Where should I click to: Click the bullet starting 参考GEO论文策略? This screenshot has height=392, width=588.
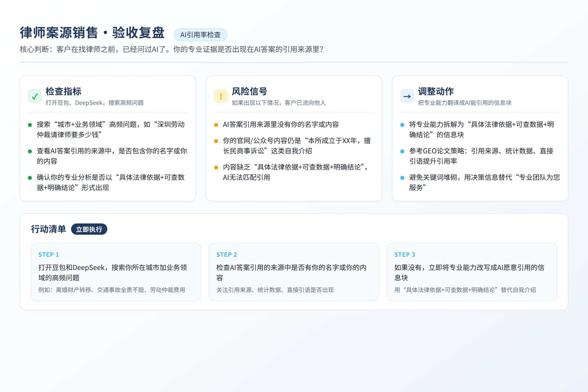pos(481,156)
